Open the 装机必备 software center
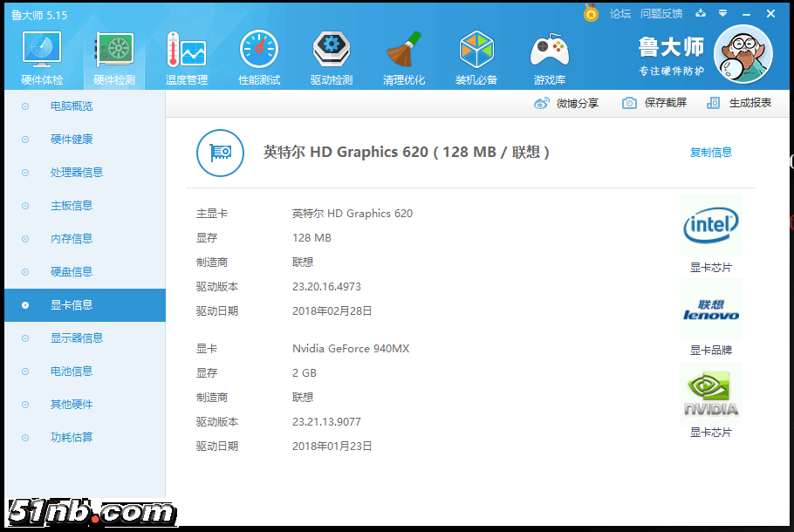The height and width of the screenshot is (532, 794). [476, 55]
